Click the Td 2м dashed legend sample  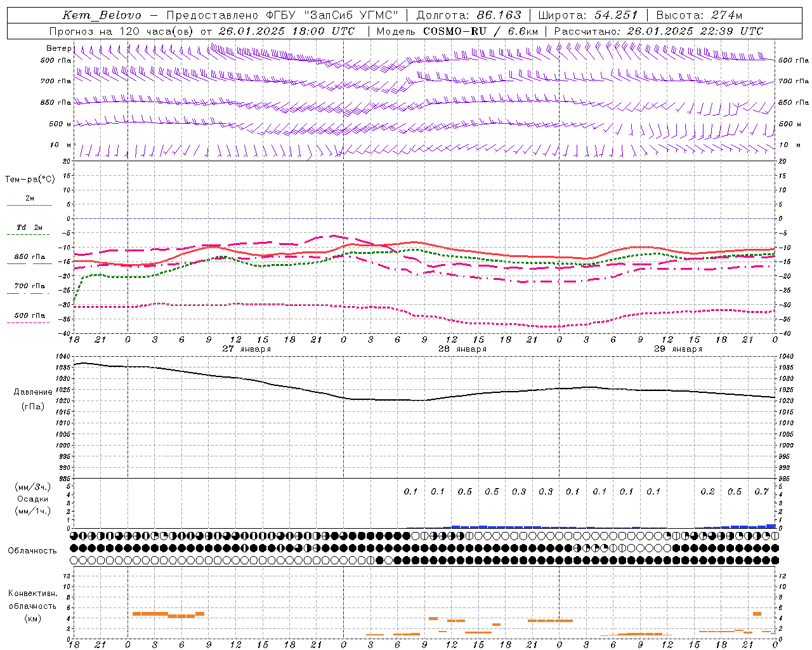point(28,235)
